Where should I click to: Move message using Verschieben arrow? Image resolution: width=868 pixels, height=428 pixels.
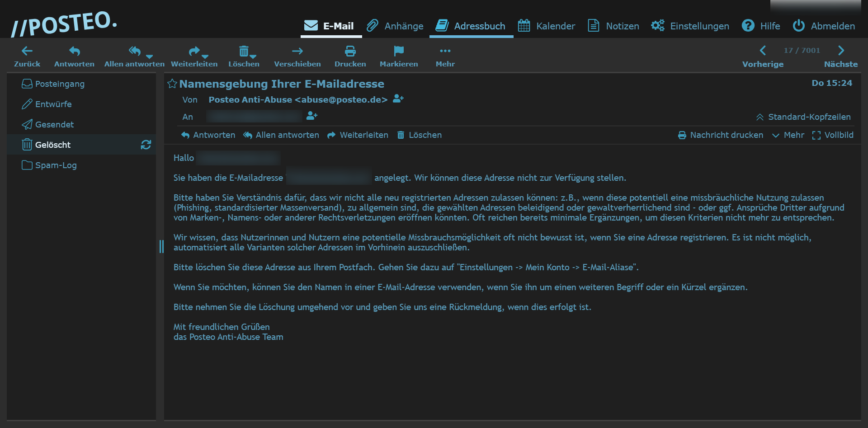point(297,51)
